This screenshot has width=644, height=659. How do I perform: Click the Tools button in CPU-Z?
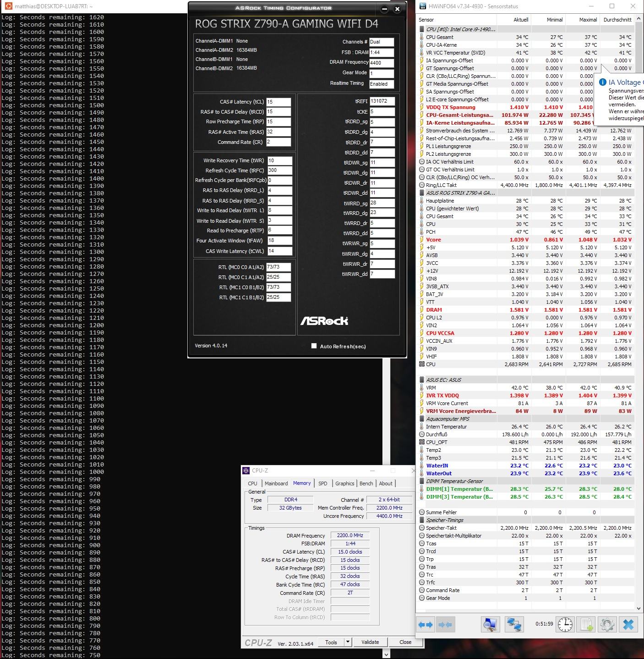[331, 642]
